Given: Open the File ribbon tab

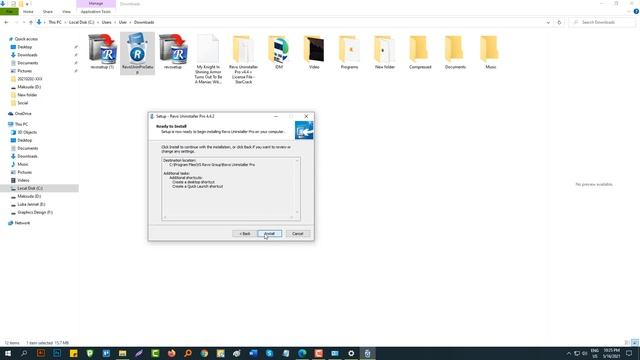Looking at the screenshot, I should (x=9, y=11).
